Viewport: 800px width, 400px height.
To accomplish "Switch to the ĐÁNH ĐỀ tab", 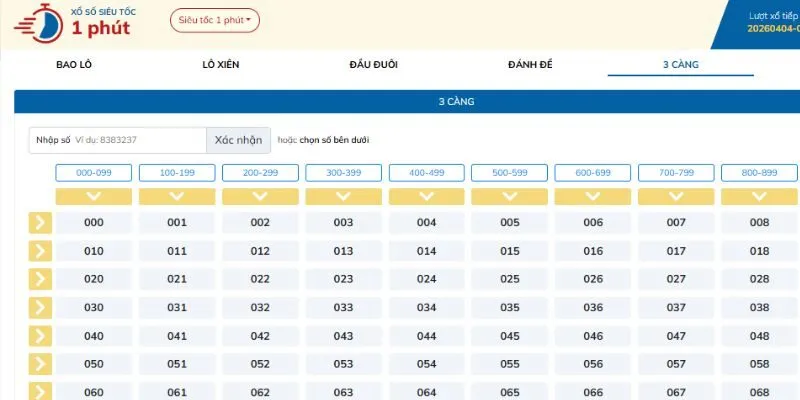I will [530, 65].
